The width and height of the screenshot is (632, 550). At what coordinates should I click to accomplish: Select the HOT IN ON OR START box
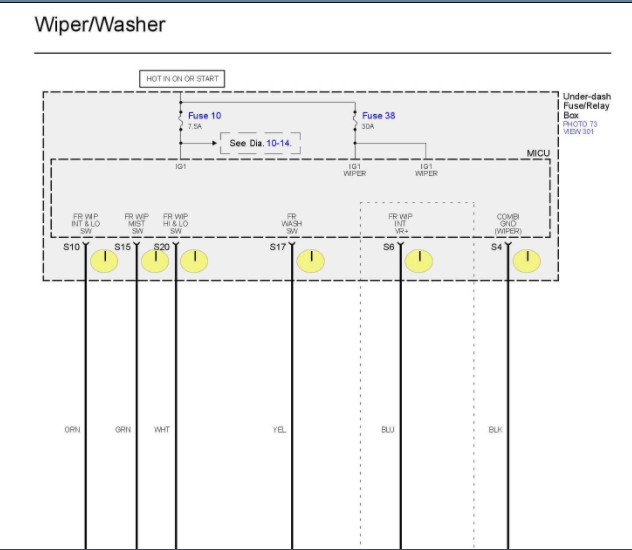click(182, 79)
